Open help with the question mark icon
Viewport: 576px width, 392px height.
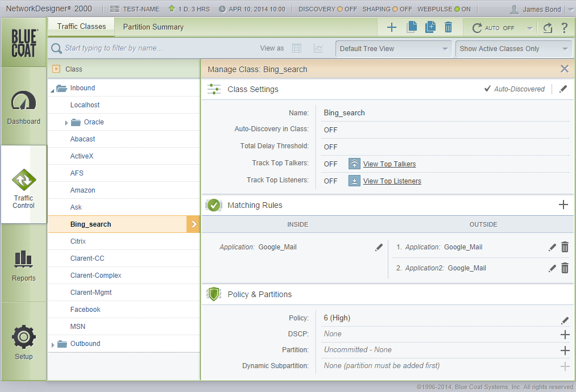point(565,27)
